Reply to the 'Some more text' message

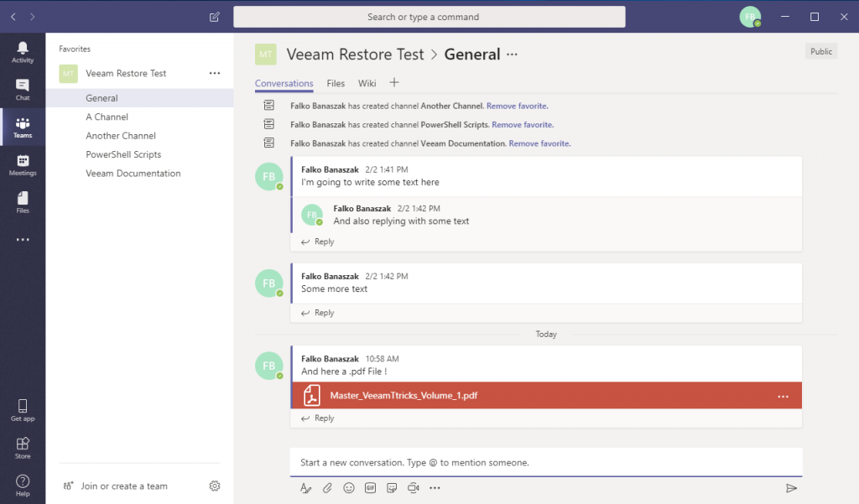coord(318,313)
